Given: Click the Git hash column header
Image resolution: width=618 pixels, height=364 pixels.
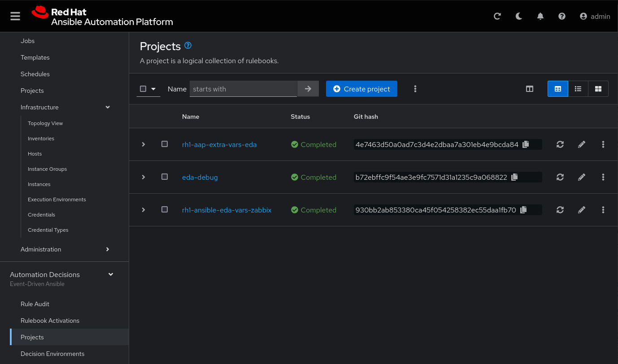Looking at the screenshot, I should (366, 117).
